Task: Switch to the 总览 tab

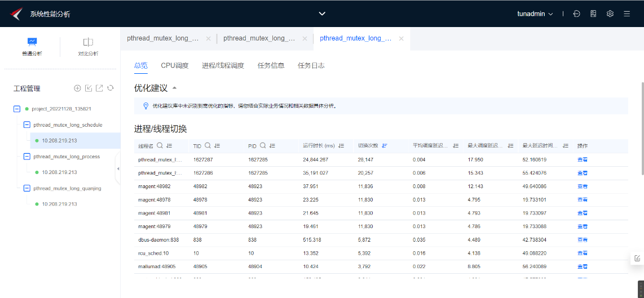Action: coord(141,66)
